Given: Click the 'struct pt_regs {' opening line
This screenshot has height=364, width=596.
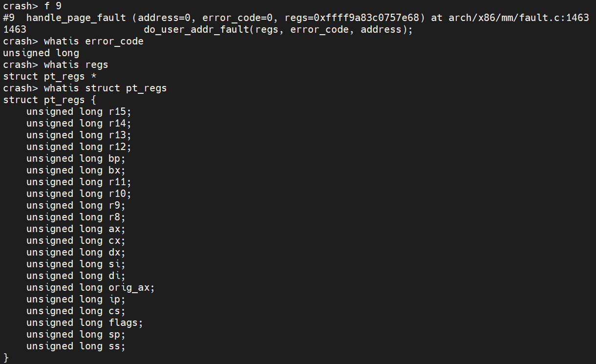Looking at the screenshot, I should click(x=50, y=100).
